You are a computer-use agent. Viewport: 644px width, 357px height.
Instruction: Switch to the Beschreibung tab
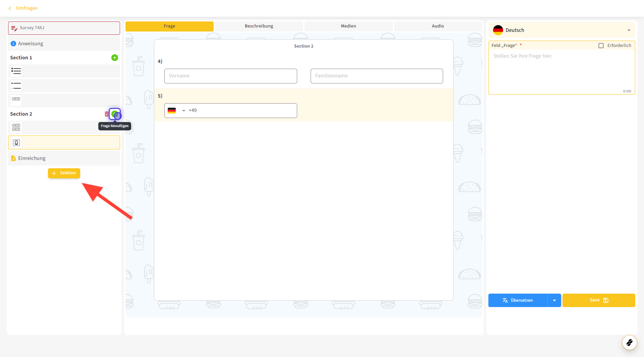pos(259,26)
